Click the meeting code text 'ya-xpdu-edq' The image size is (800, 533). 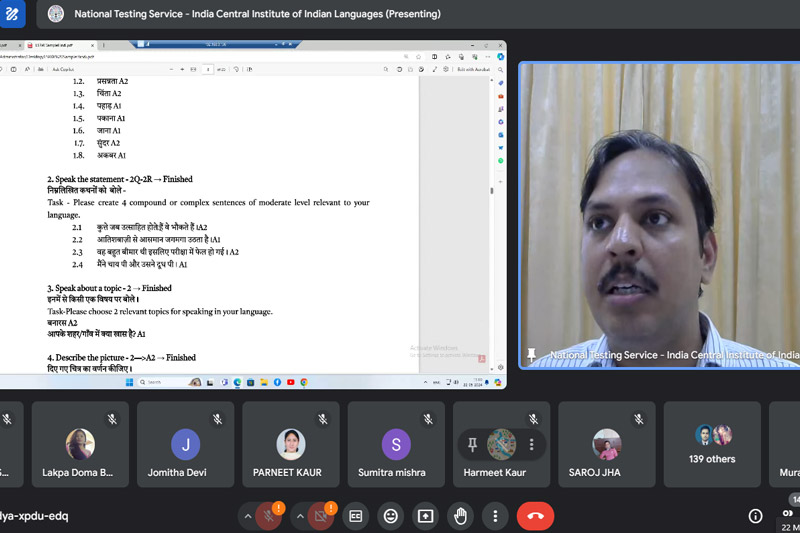click(x=34, y=516)
